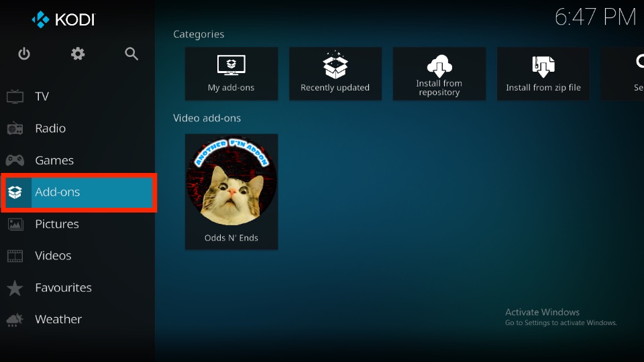644x362 pixels.
Task: Launch the Odds N' Ends add-on
Action: [x=231, y=192]
